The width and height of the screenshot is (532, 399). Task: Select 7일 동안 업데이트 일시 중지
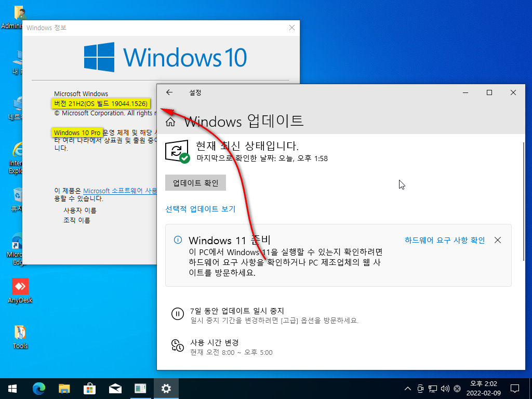click(237, 311)
